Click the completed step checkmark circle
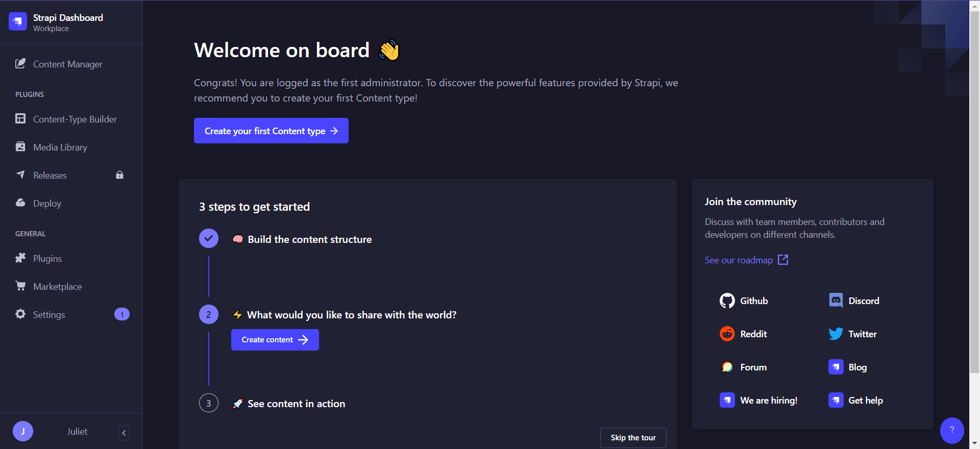 (x=209, y=238)
